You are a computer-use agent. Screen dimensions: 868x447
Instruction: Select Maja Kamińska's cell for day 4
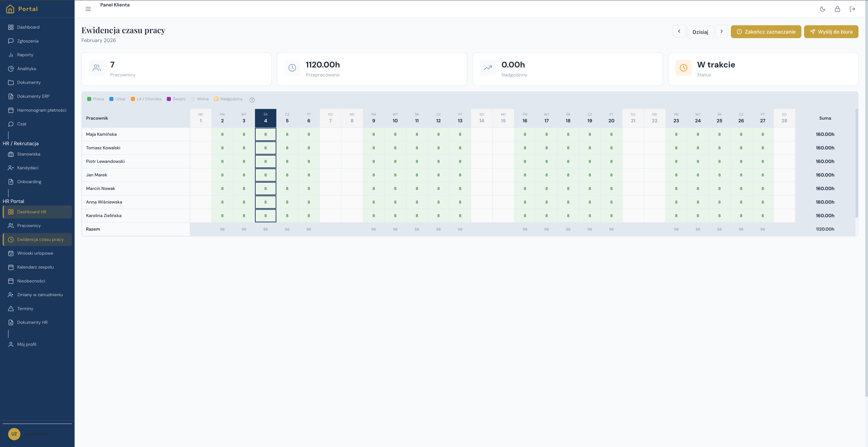[x=265, y=134]
